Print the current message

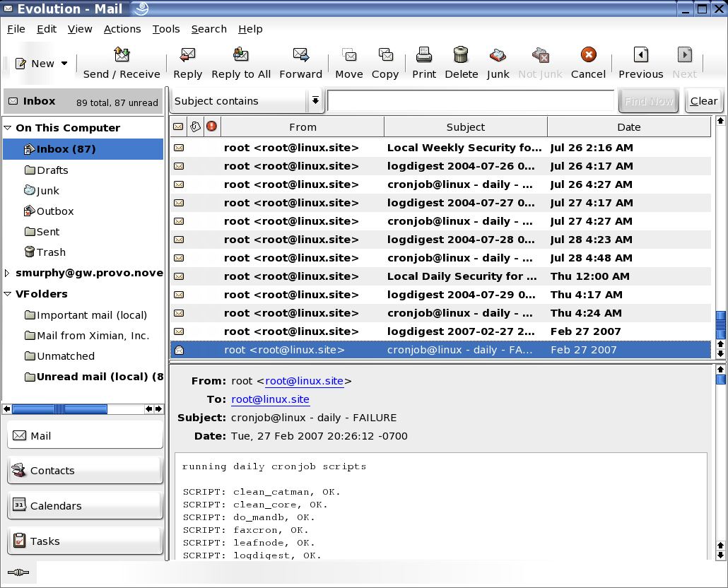pos(424,56)
